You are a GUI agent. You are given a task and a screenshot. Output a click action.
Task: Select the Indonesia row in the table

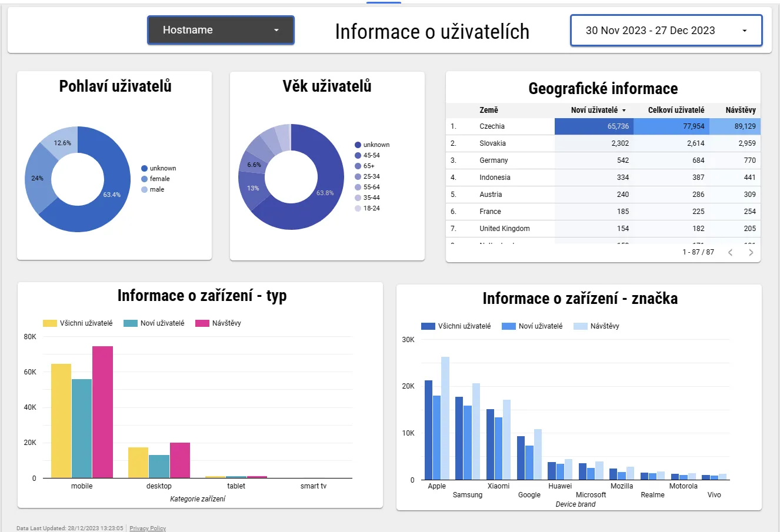pos(603,178)
